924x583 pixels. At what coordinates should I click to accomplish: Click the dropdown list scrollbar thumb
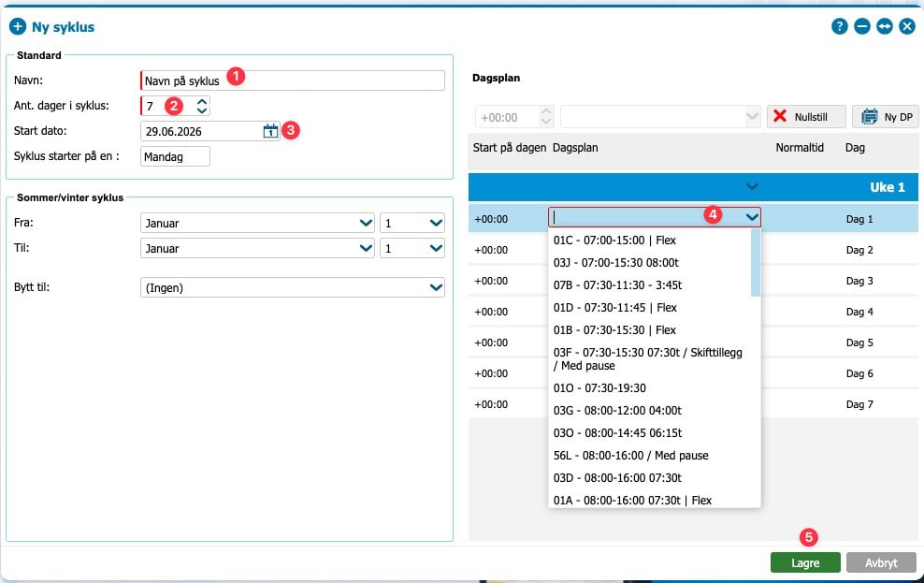[x=756, y=262]
